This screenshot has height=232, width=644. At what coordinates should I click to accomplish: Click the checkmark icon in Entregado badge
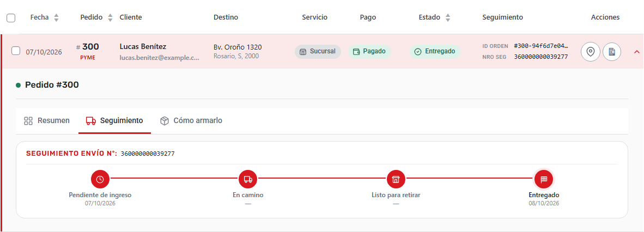point(418,52)
